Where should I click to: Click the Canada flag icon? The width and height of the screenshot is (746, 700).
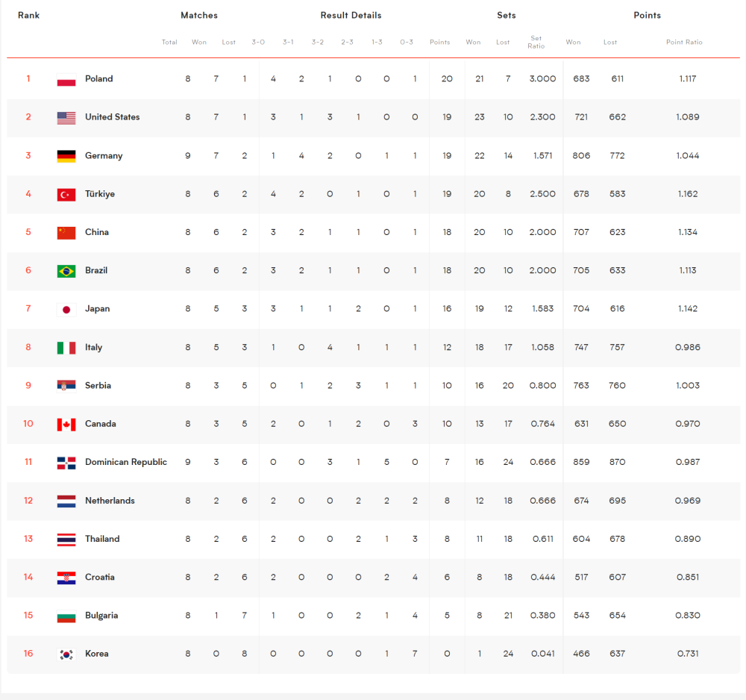click(66, 425)
